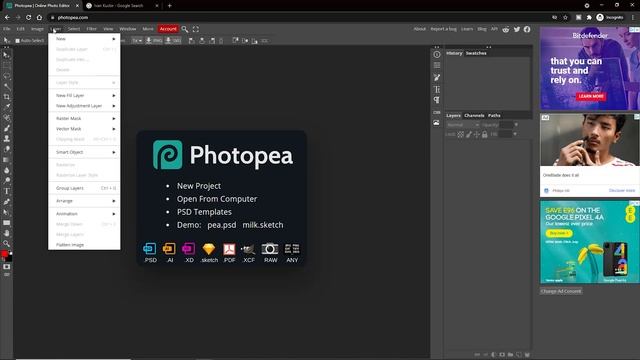Image resolution: width=640 pixels, height=360 pixels.
Task: Click the browser address bar showing photopea.com
Action: tap(298, 18)
